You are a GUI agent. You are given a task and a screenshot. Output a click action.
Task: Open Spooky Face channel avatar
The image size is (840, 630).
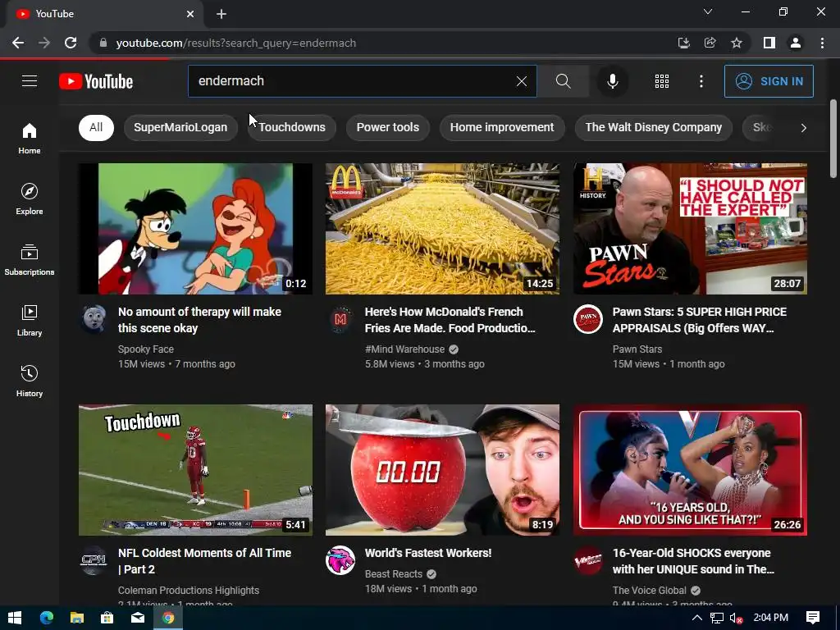[x=94, y=319]
